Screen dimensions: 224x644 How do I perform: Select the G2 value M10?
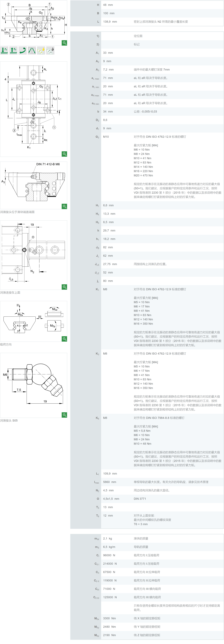106,137
